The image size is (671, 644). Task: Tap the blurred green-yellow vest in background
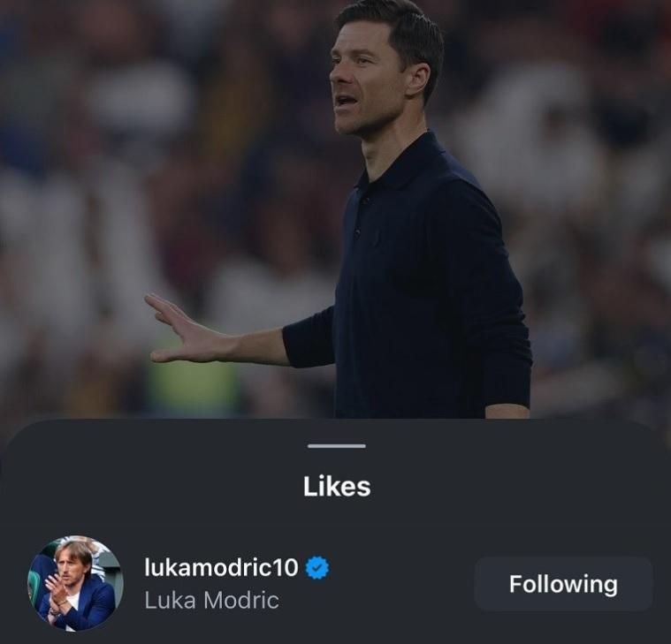193,385
